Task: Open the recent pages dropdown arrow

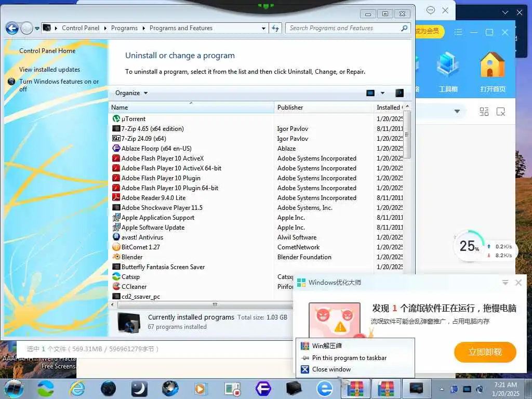Action: pyautogui.click(x=37, y=29)
